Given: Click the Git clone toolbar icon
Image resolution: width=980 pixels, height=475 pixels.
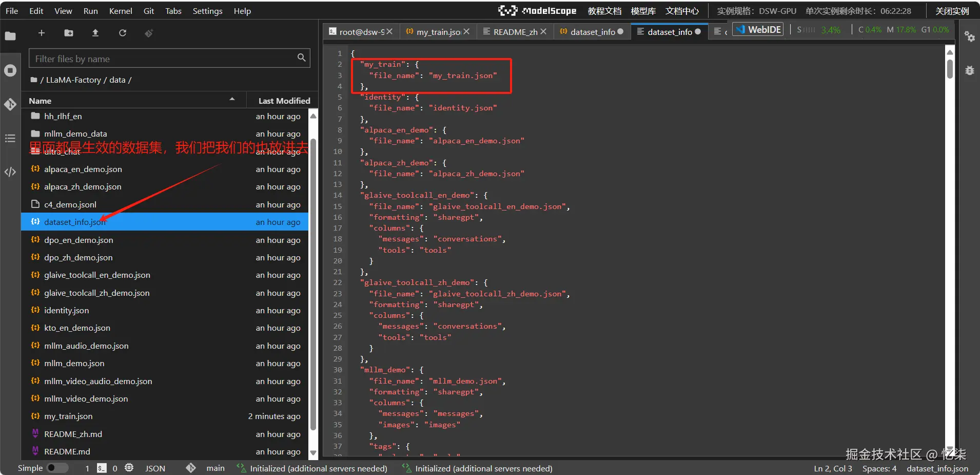Looking at the screenshot, I should point(149,33).
